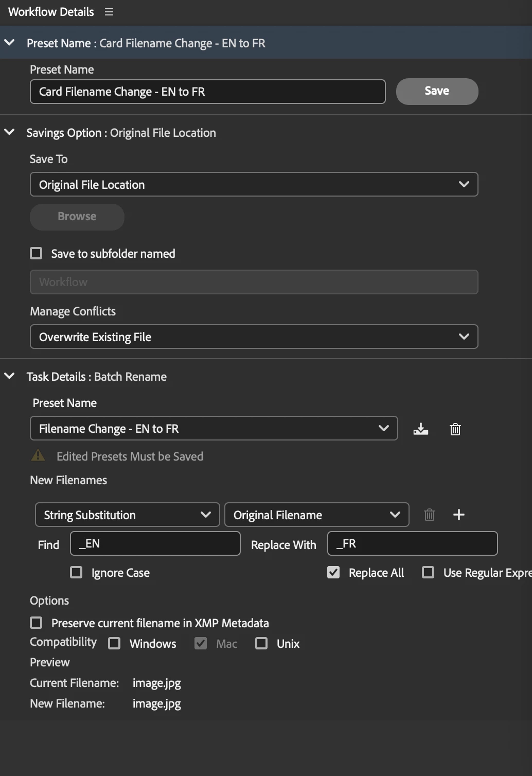Add a new filename rule row
The image size is (532, 776).
[458, 515]
